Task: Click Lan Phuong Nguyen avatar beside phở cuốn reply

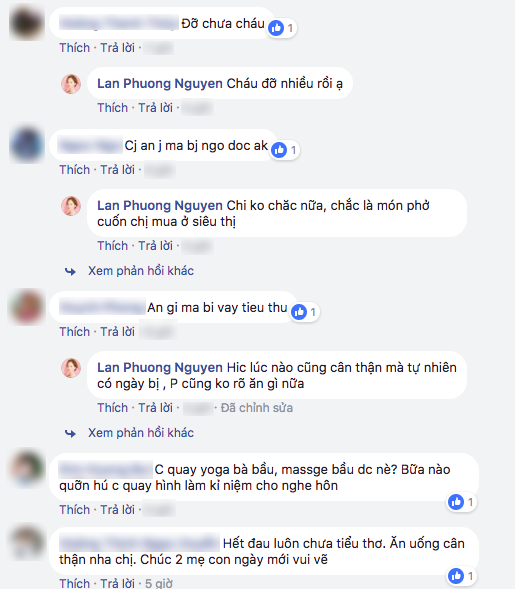Action: click(71, 206)
